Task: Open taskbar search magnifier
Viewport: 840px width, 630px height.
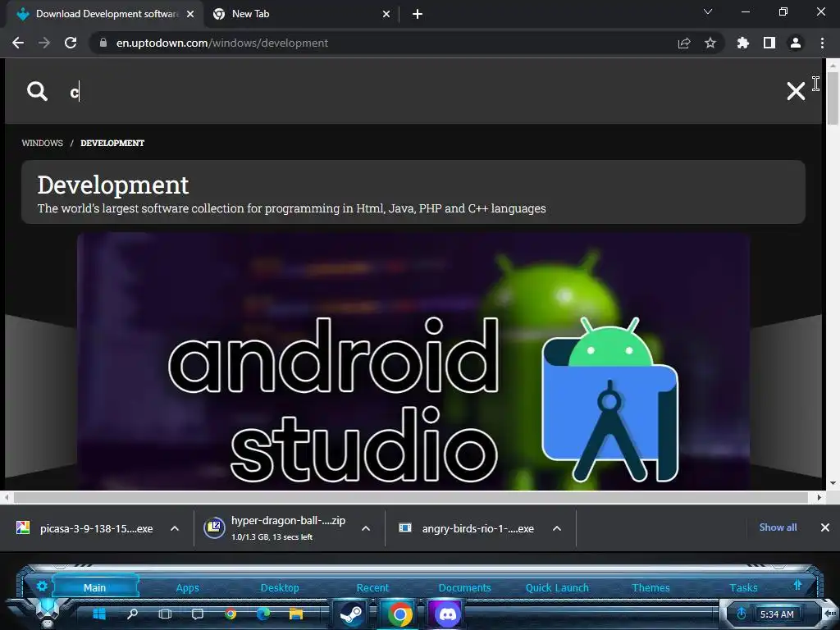Action: tap(132, 614)
